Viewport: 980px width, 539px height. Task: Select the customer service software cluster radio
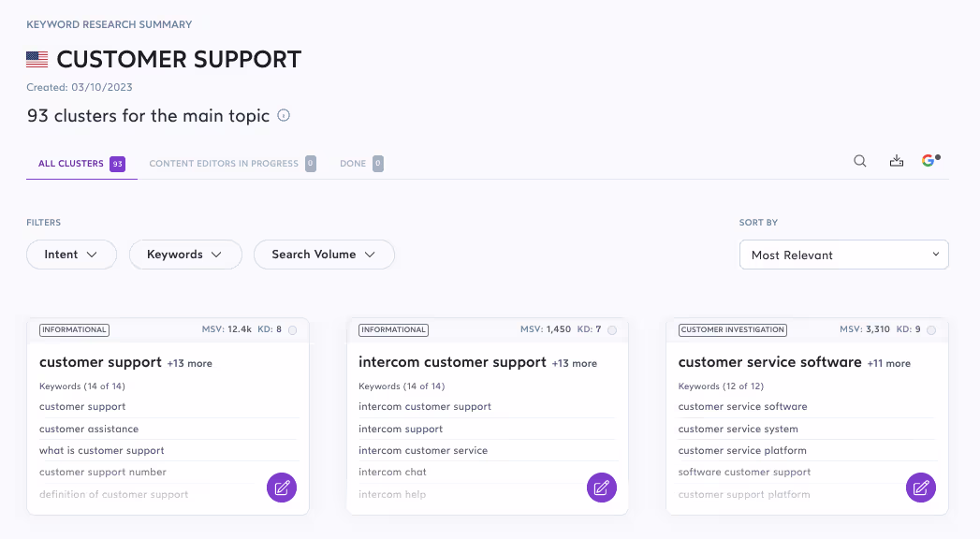click(931, 330)
